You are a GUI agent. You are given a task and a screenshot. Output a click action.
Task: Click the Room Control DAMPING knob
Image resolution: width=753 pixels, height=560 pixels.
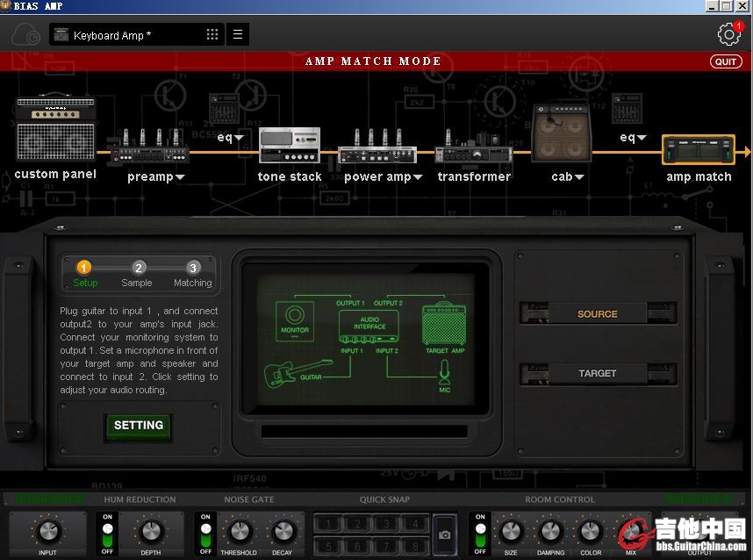tap(550, 531)
